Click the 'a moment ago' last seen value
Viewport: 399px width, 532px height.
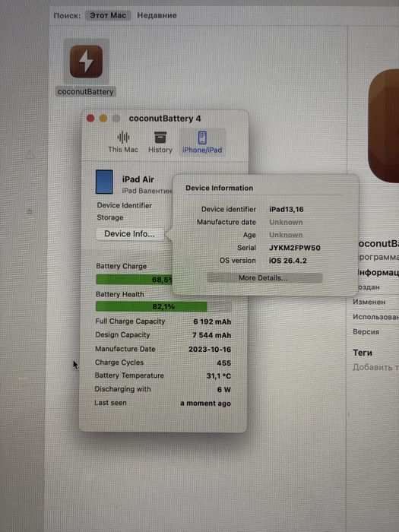(x=206, y=404)
